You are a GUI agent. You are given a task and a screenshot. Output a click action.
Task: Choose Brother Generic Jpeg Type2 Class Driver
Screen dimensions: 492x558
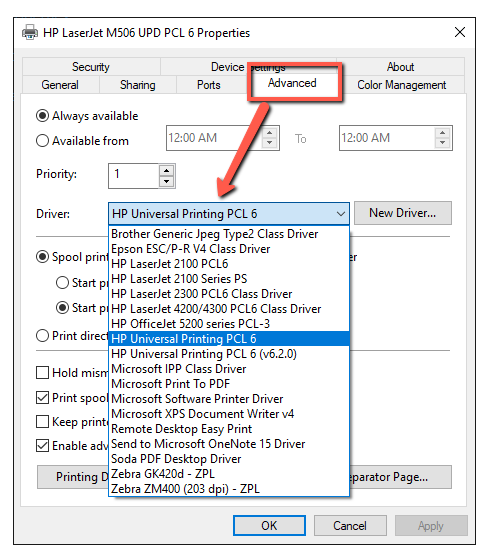229,234
